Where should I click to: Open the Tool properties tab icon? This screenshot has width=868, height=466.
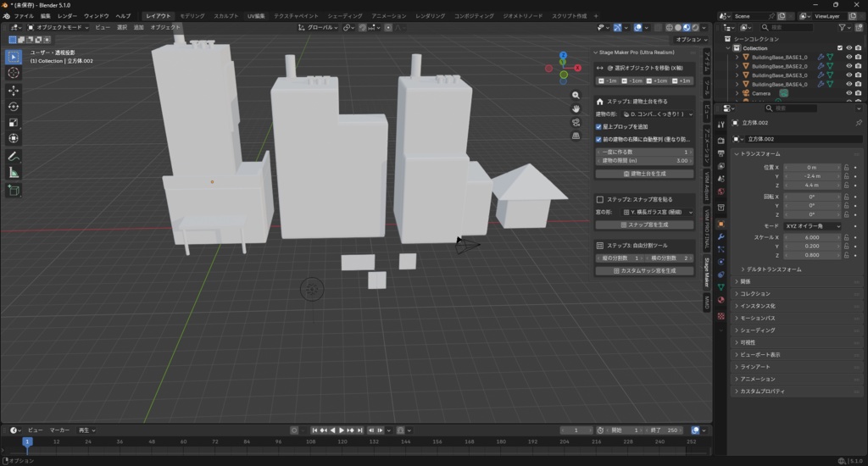[721, 125]
